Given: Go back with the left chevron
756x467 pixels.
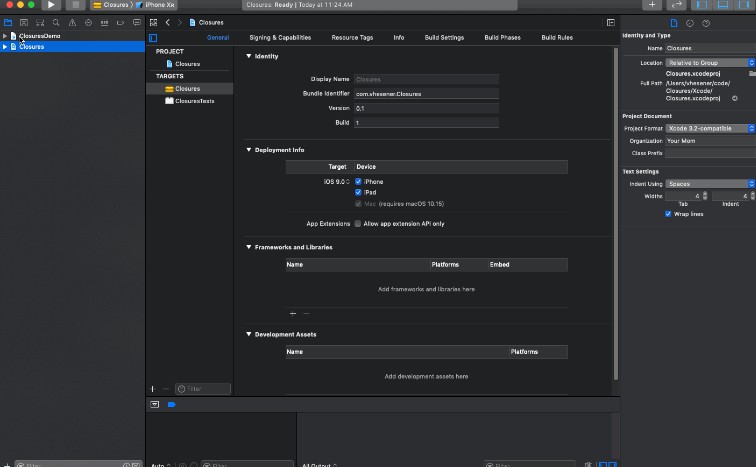Looking at the screenshot, I should 168,22.
